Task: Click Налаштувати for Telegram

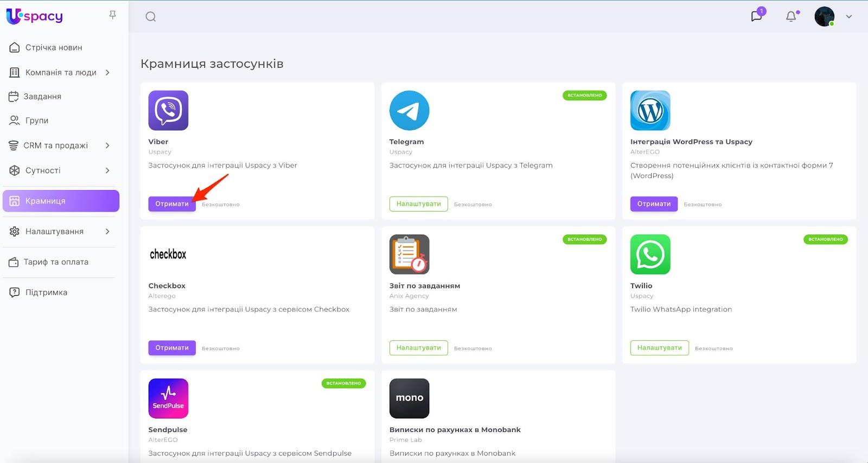Action: [418, 204]
